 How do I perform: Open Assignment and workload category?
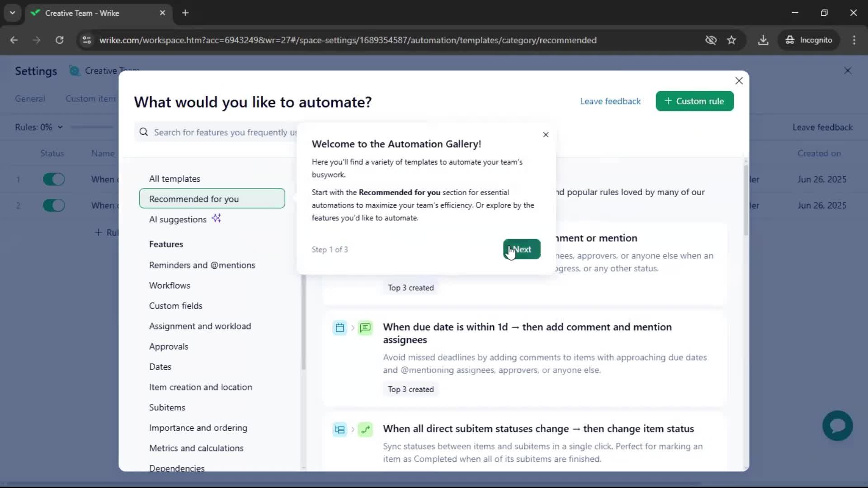point(200,326)
